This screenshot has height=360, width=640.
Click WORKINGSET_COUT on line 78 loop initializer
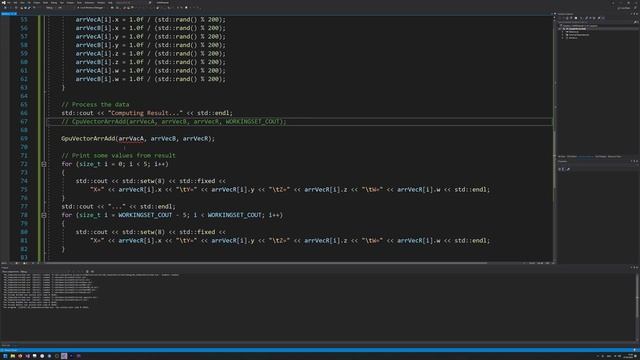pos(145,215)
